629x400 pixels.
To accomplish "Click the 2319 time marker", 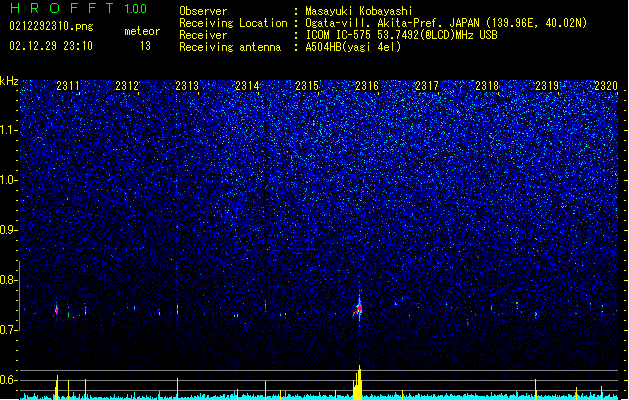I will click(x=547, y=86).
